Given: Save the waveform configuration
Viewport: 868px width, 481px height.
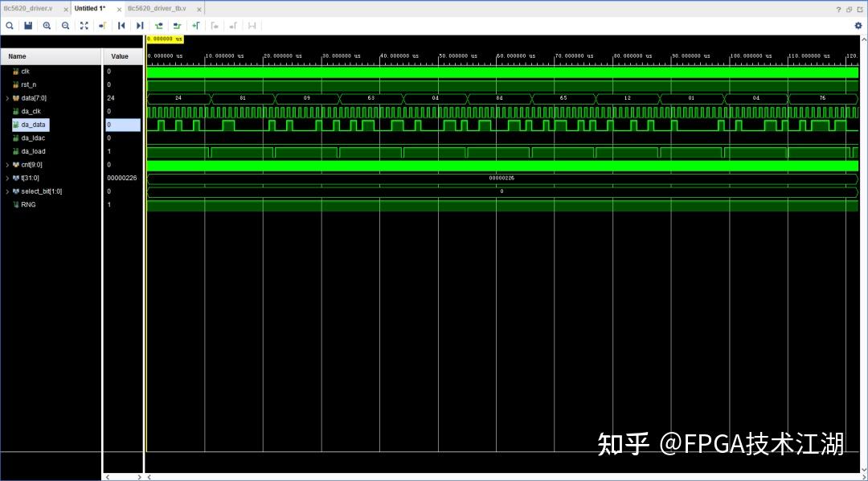Looking at the screenshot, I should pyautogui.click(x=28, y=26).
